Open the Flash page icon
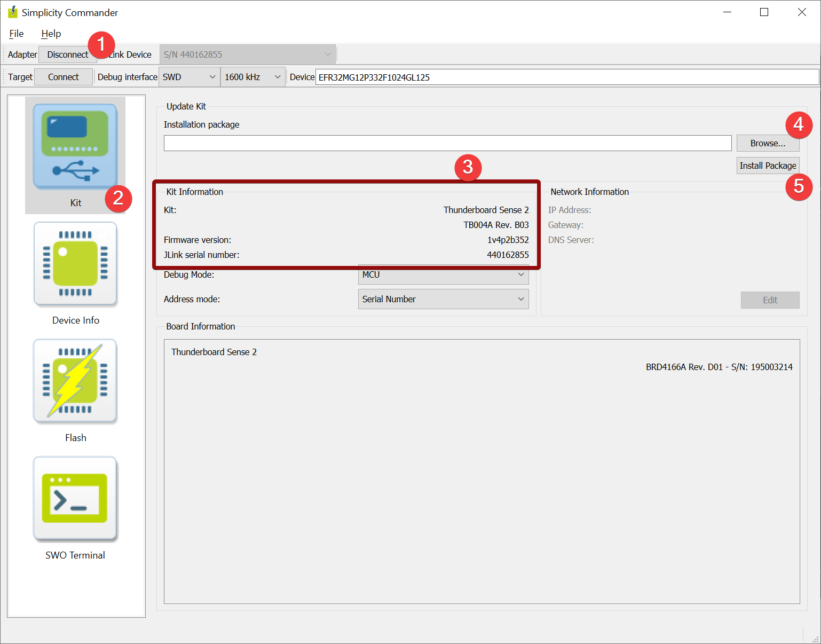Viewport: 821px width, 644px height. (x=75, y=382)
